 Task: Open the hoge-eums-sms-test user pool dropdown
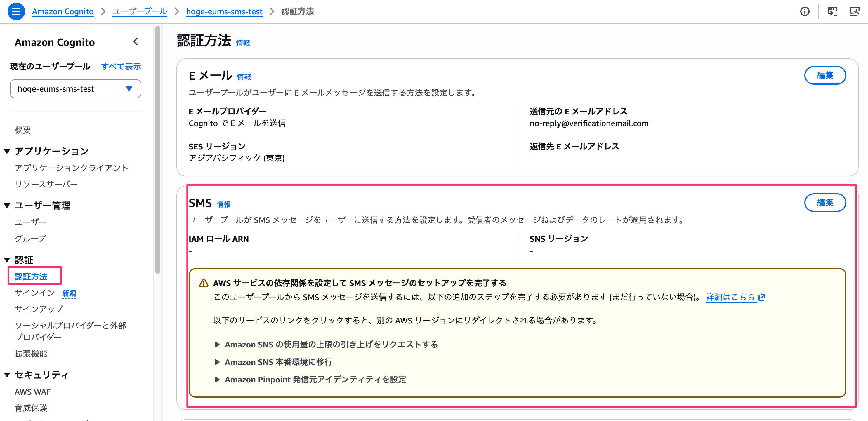[75, 89]
